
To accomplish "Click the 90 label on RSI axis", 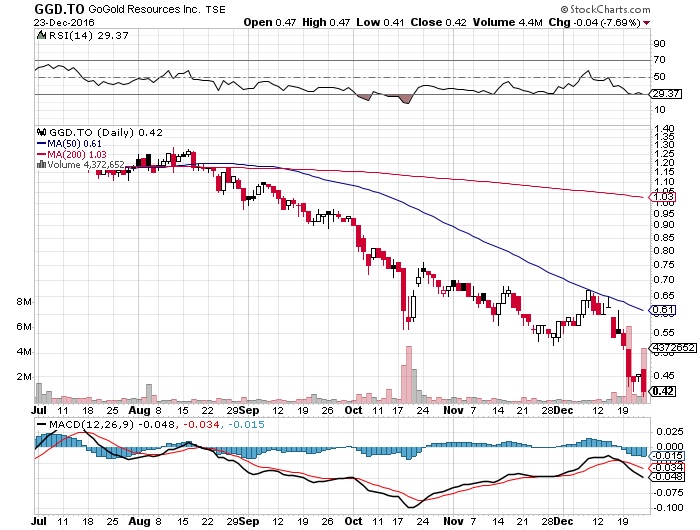I will (x=659, y=44).
